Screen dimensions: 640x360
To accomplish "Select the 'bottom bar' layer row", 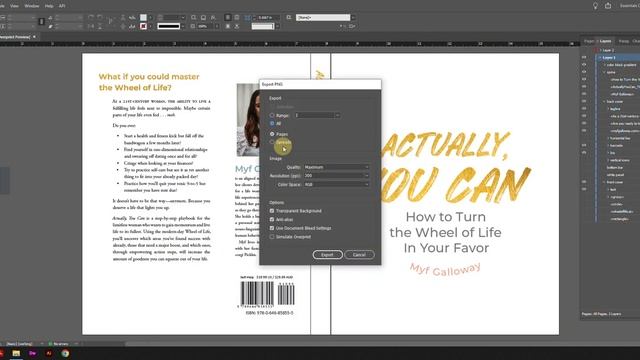I will (x=615, y=167).
